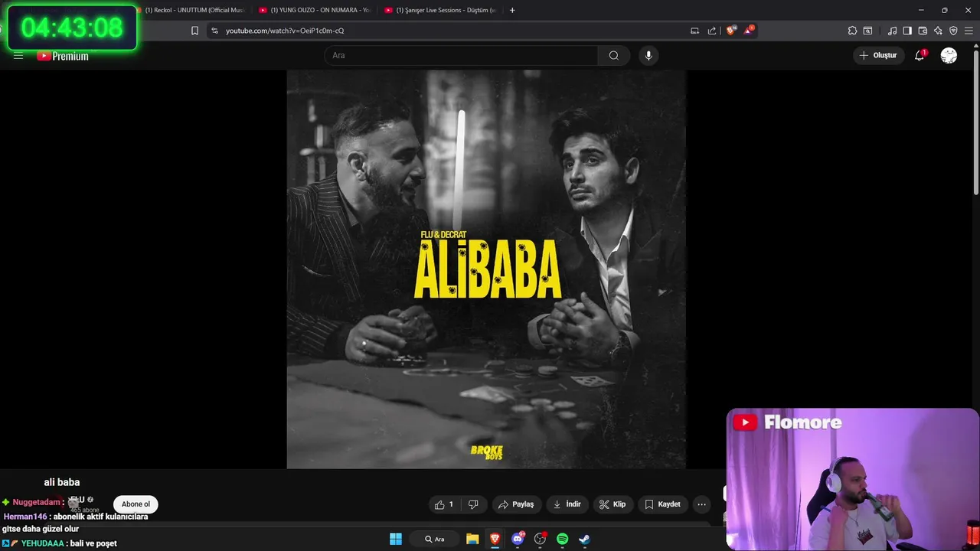Open the YouTube hamburger guide menu

[x=18, y=56]
